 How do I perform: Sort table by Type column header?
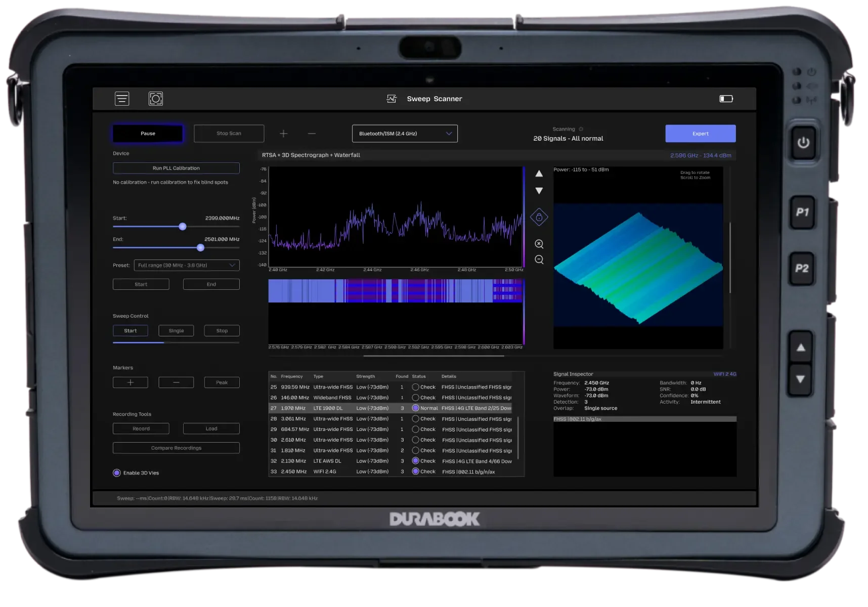pyautogui.click(x=318, y=376)
